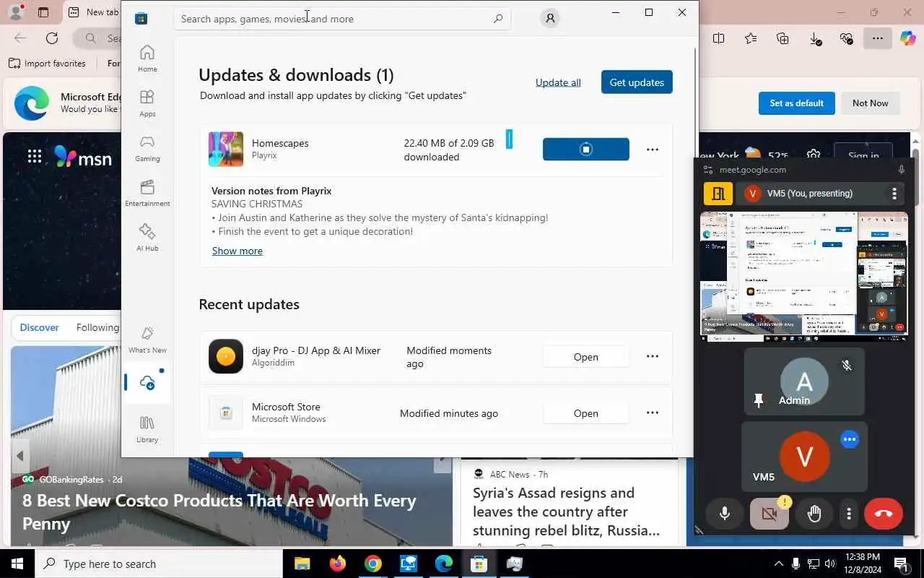This screenshot has height=578, width=924.
Task: Click the search magnifier in Store search box
Action: pyautogui.click(x=498, y=19)
